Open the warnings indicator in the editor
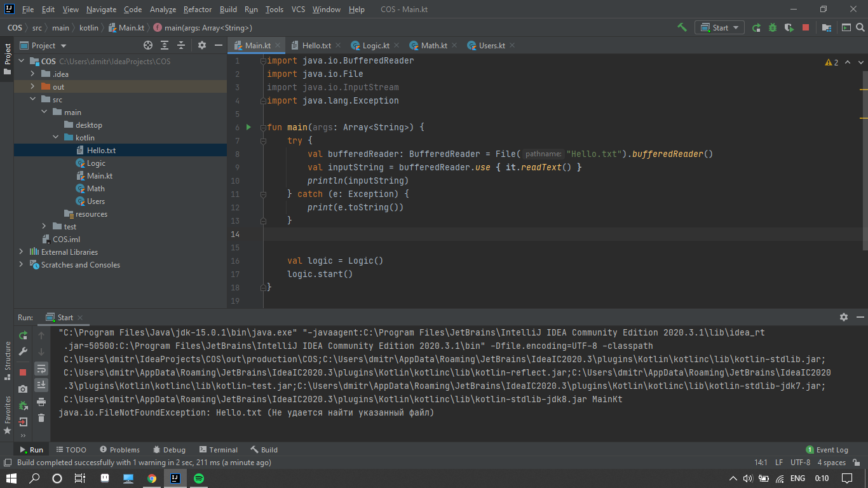Viewport: 868px width, 488px height. [x=832, y=62]
